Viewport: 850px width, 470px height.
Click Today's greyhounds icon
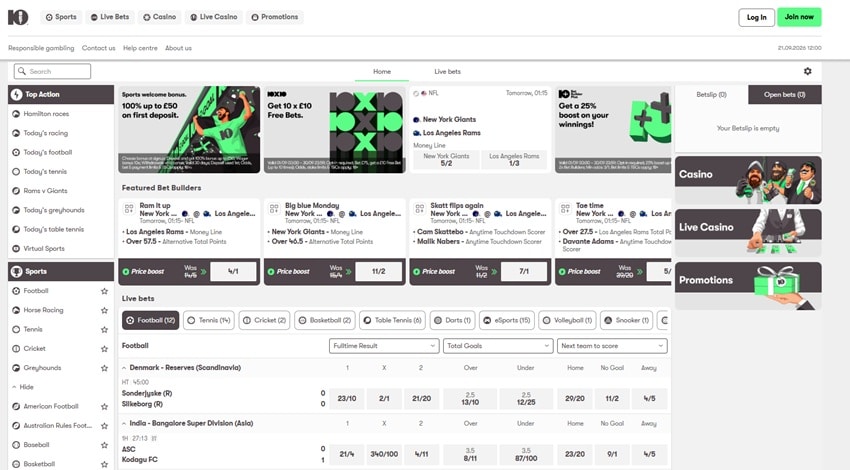point(16,210)
